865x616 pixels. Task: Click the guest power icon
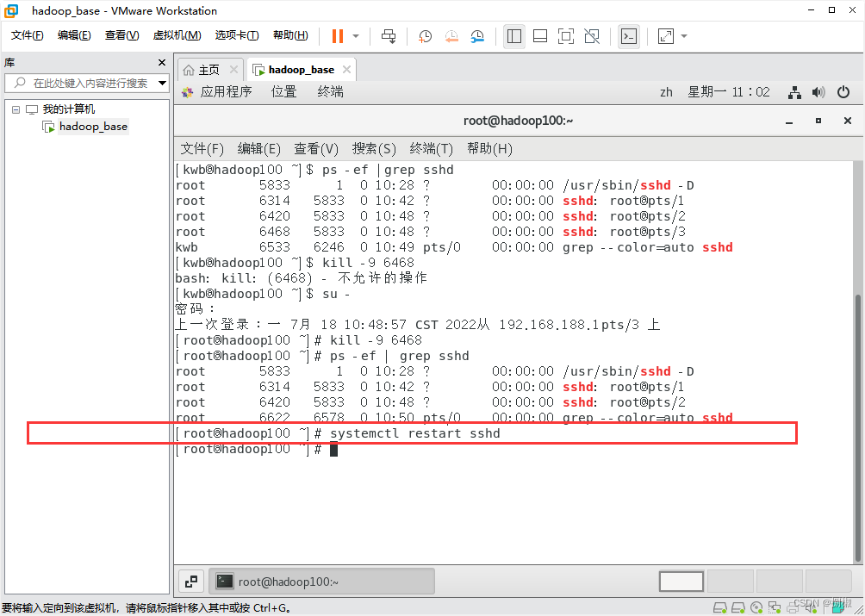click(x=843, y=92)
